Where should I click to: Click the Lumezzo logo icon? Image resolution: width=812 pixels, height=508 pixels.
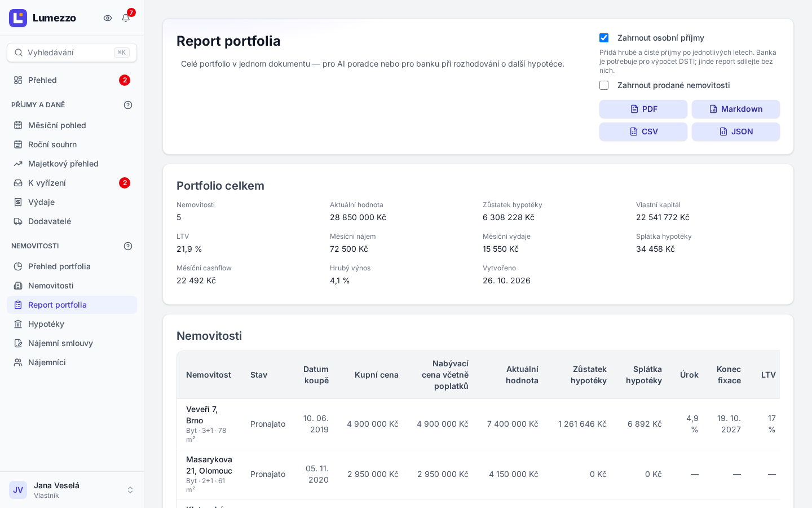18,18
